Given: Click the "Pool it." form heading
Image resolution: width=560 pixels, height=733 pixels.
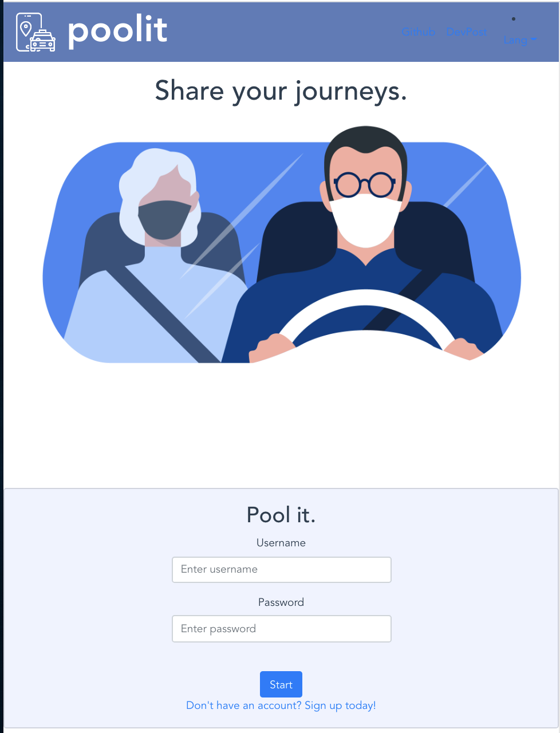Looking at the screenshot, I should pyautogui.click(x=281, y=515).
